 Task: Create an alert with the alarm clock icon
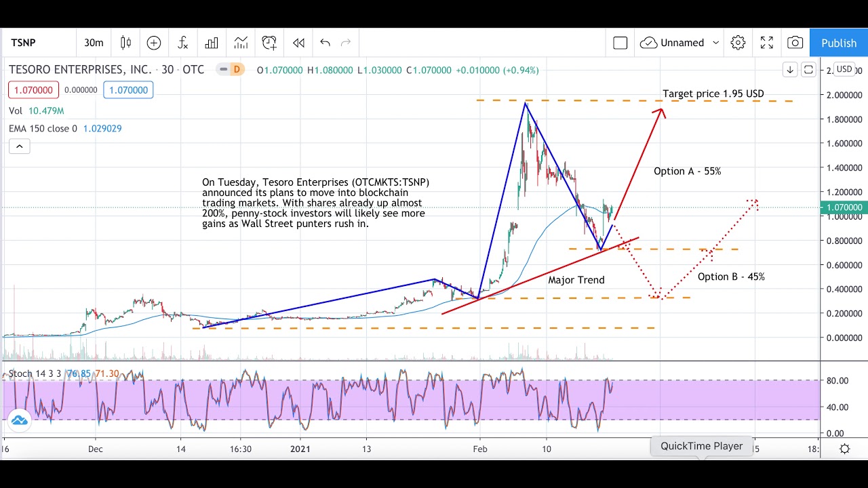coord(269,43)
